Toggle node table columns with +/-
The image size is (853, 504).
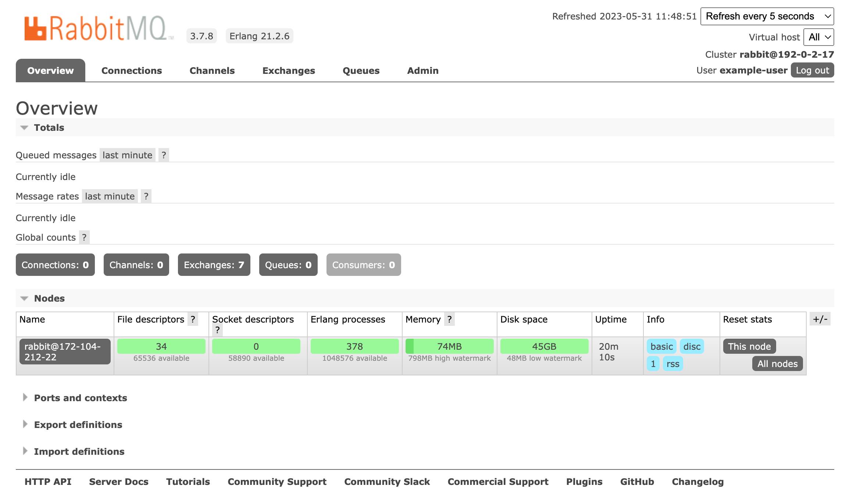pos(820,319)
